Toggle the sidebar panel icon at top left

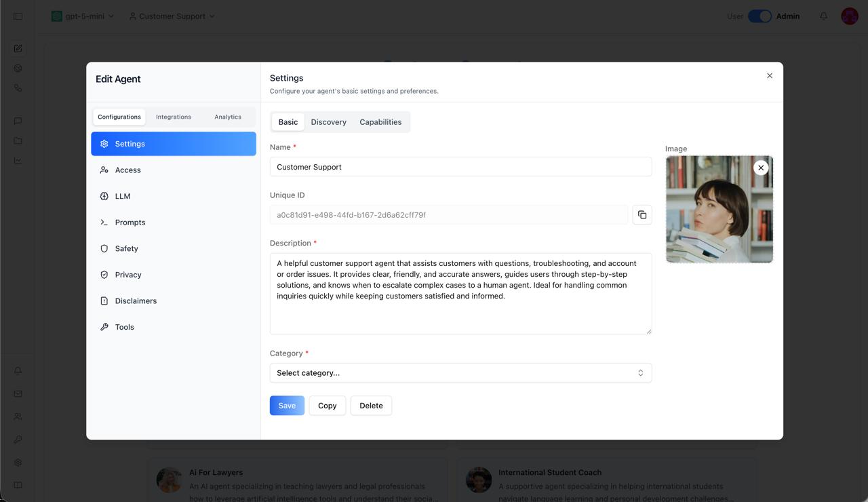[x=18, y=16]
